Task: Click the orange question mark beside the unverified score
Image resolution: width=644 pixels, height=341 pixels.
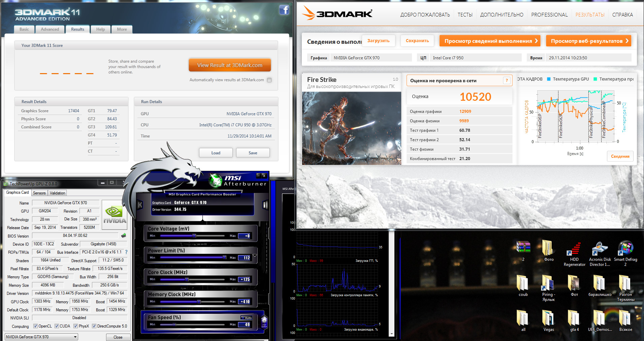Action: [x=507, y=81]
